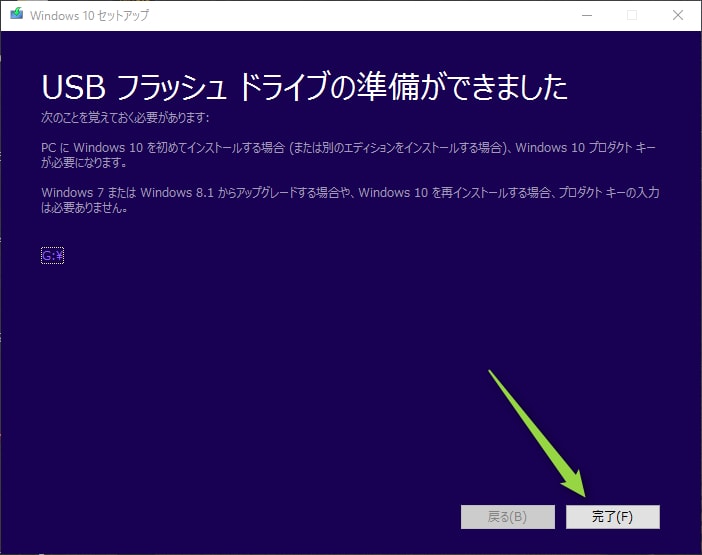Image resolution: width=702 pixels, height=555 pixels.
Task: Click 'できました' at the end of the heading
Action: click(x=508, y=88)
